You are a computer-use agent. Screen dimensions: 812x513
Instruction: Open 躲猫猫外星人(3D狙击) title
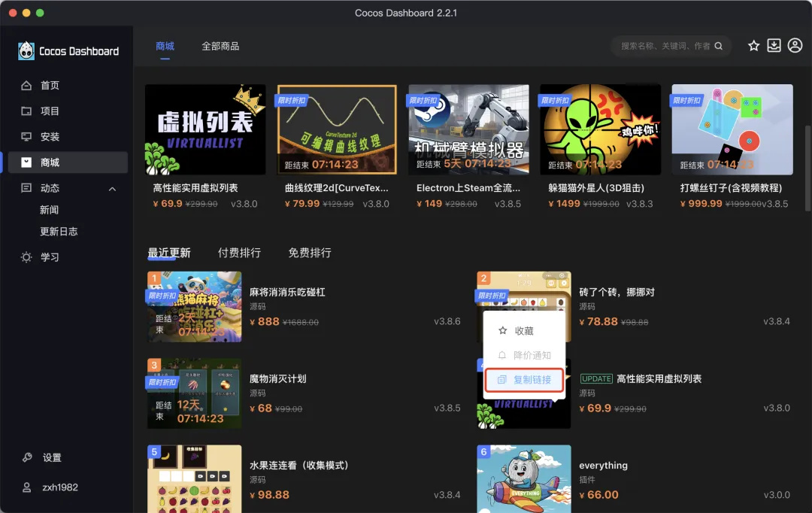coord(596,188)
